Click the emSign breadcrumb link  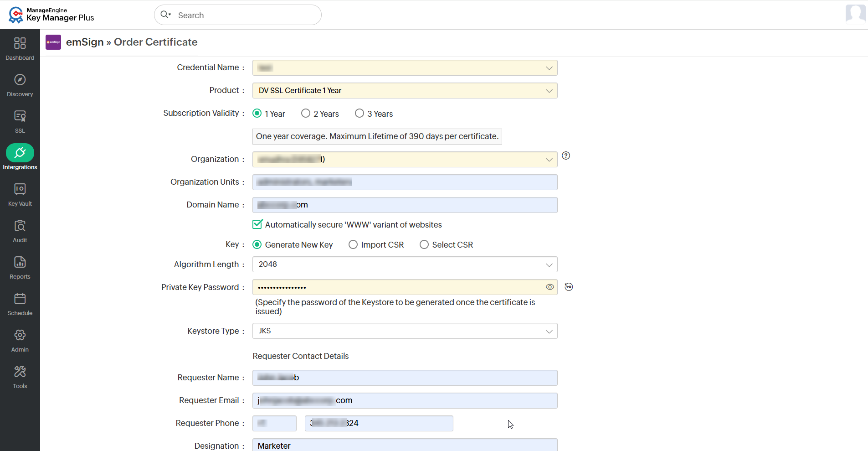coord(85,42)
